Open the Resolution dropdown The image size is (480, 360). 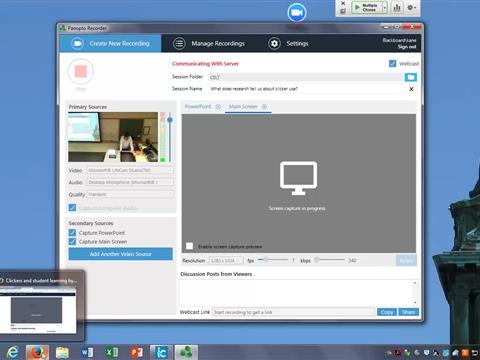click(x=226, y=260)
